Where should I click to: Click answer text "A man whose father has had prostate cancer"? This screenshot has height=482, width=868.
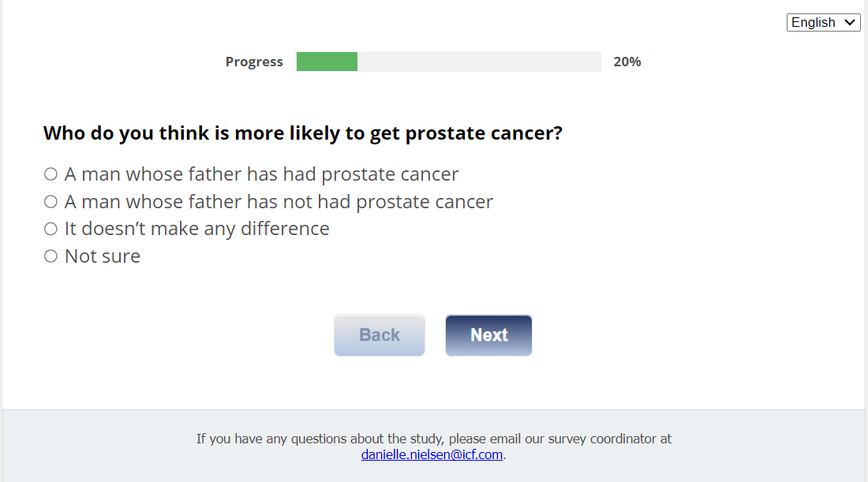(261, 174)
